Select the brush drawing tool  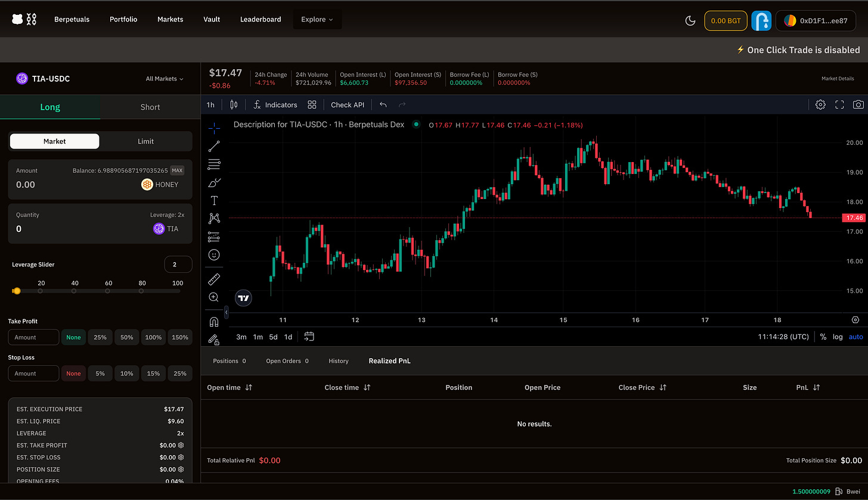(214, 182)
